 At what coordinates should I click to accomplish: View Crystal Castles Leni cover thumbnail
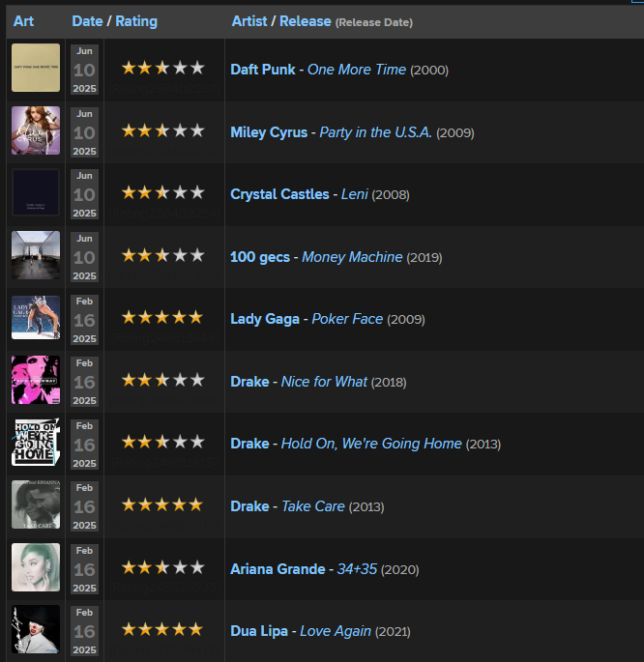coord(36,192)
